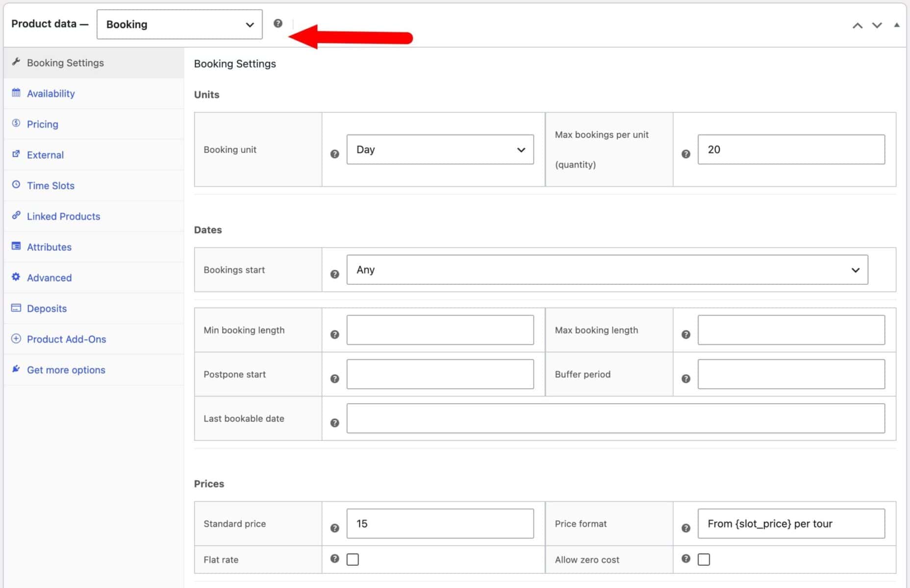This screenshot has width=910, height=588.
Task: Show help for Allow zero cost
Action: (686, 559)
